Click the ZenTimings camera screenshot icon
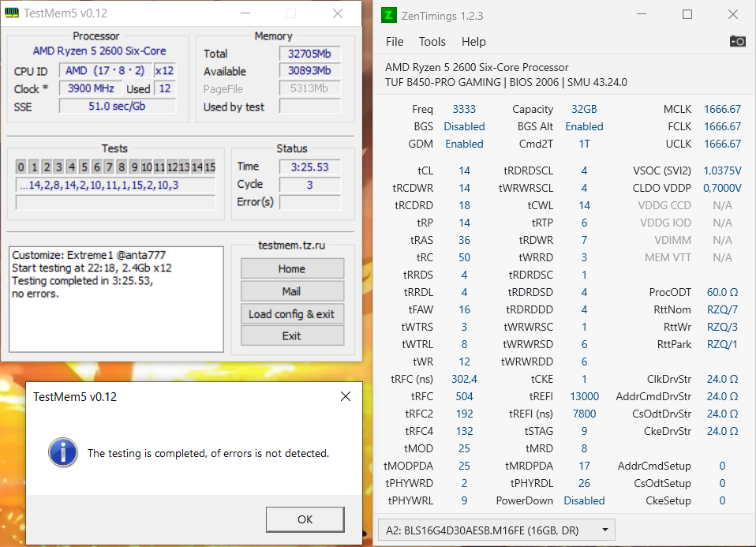The image size is (756, 547). pos(737,42)
